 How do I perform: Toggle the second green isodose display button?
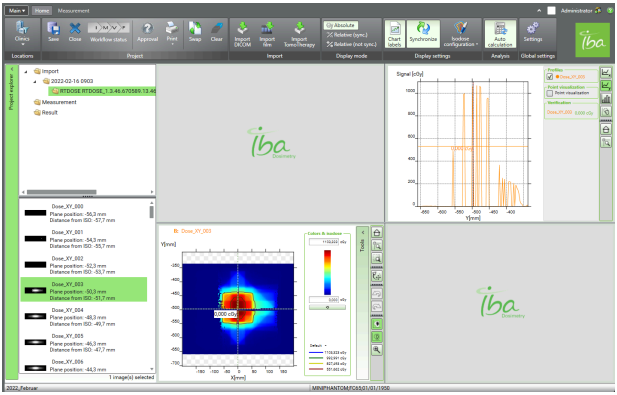tap(377, 337)
